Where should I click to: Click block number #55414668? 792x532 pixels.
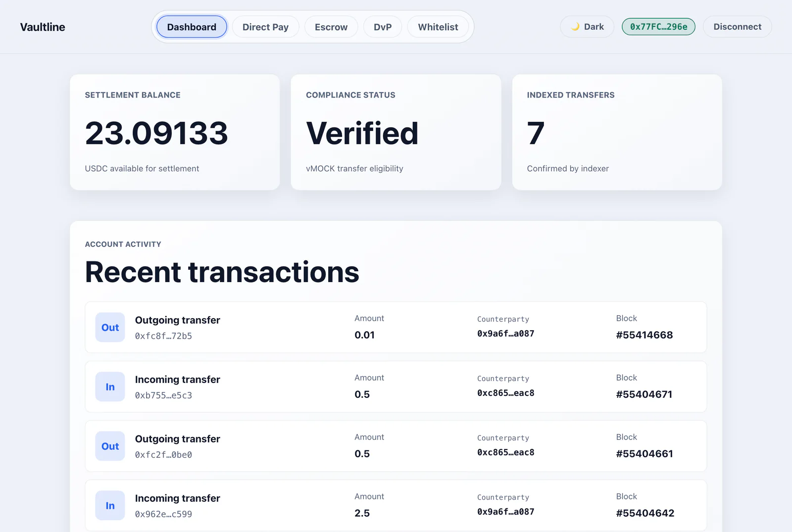644,335
